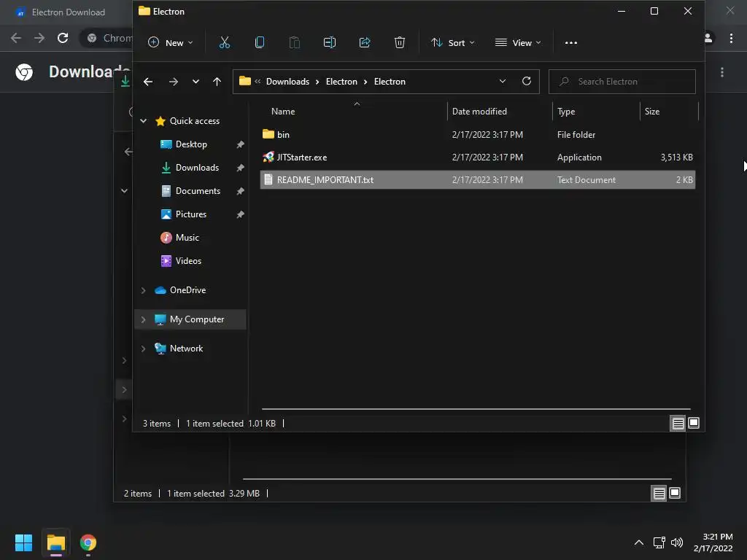This screenshot has height=560, width=747.
Task: Open volume control in system tray
Action: [x=677, y=542]
